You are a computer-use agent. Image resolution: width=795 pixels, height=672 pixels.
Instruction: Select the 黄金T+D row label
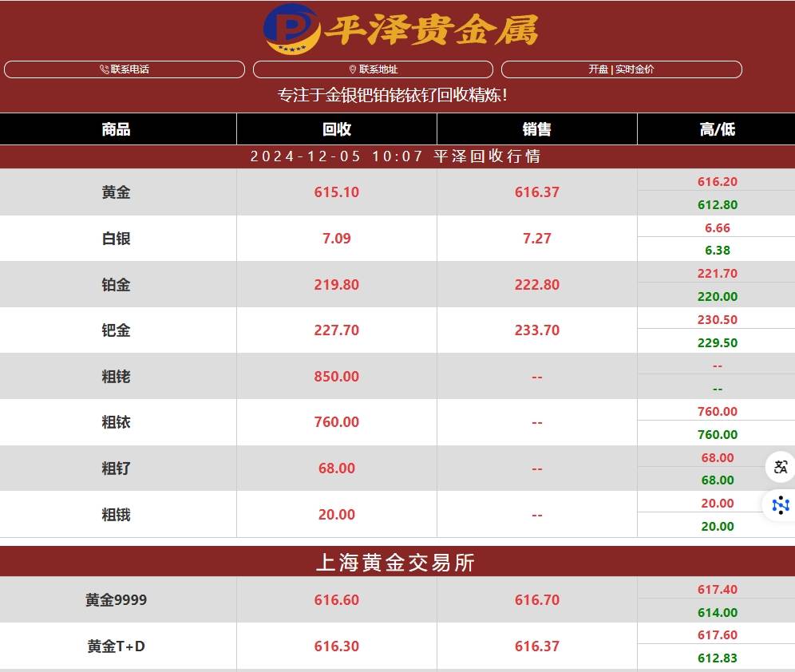(x=116, y=646)
